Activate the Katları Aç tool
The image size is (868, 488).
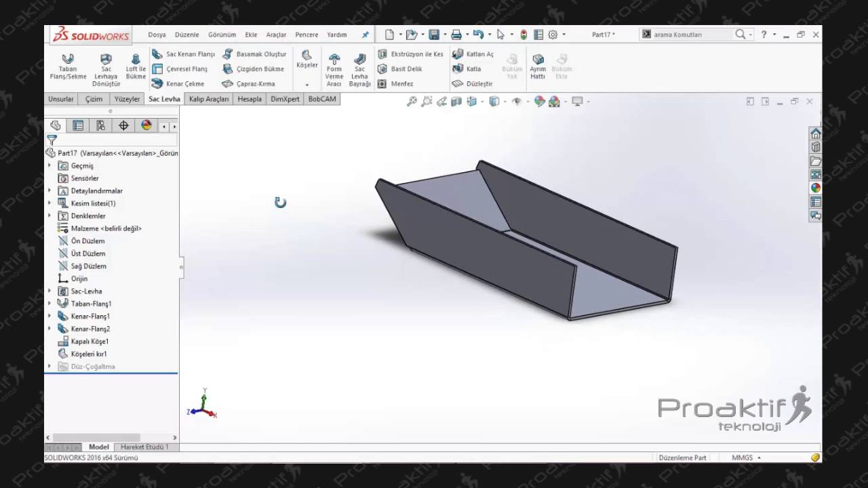[x=473, y=54]
